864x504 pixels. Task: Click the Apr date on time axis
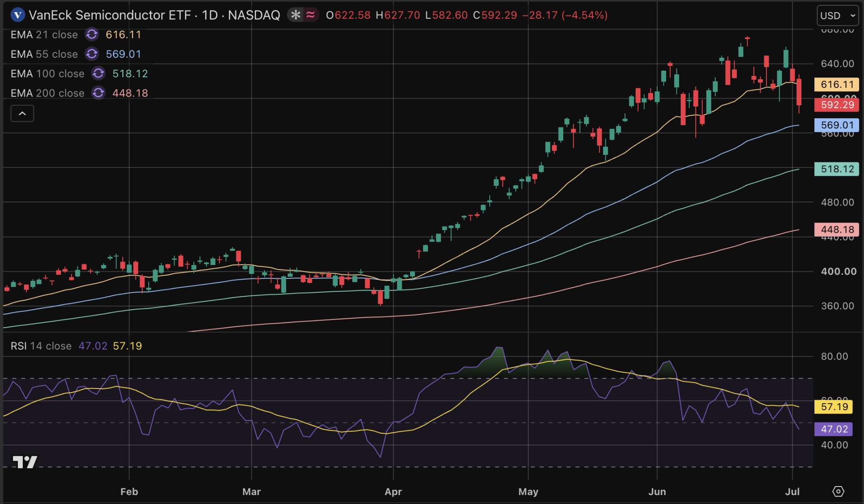pos(393,491)
